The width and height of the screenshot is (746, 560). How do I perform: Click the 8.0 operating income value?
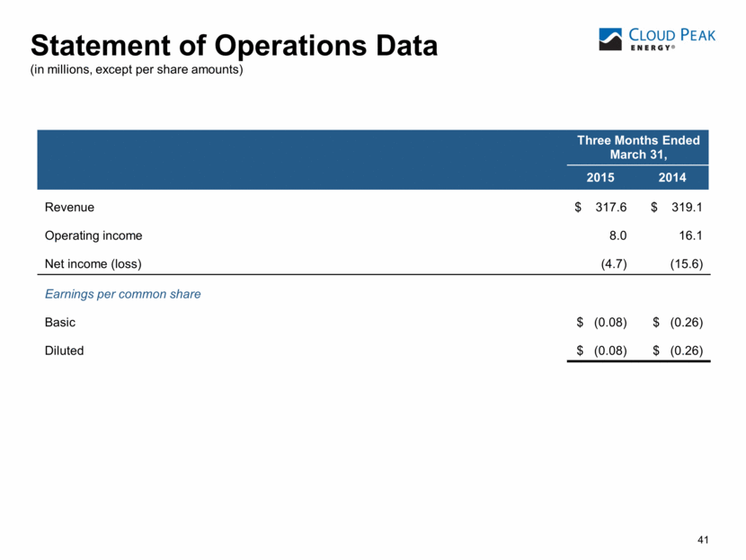617,236
